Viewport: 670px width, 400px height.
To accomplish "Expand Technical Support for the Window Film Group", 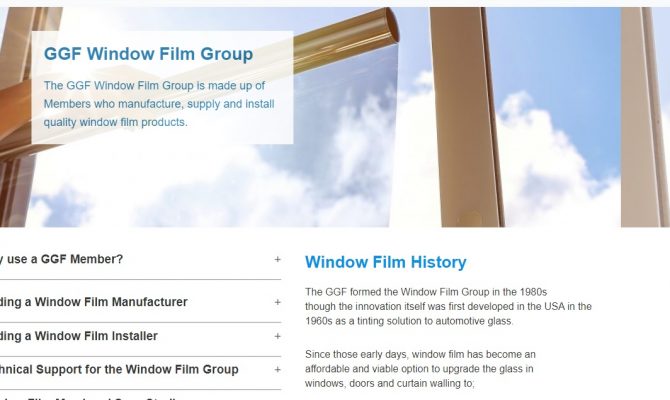I will click(140, 370).
